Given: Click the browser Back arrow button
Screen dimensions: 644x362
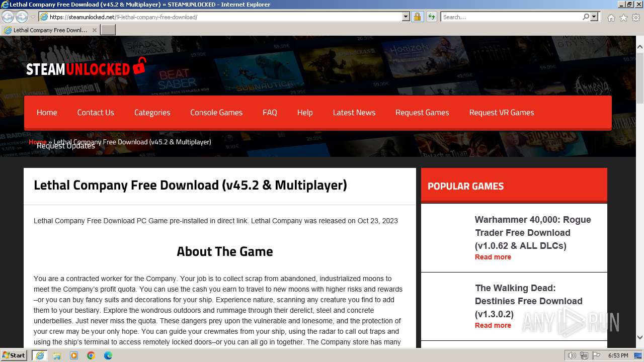Looking at the screenshot, I should tap(8, 17).
